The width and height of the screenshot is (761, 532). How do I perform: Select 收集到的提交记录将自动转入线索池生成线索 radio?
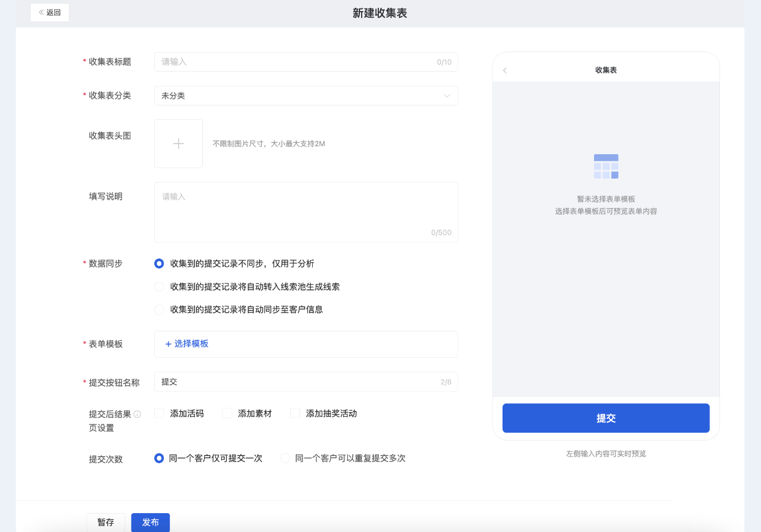(x=159, y=287)
